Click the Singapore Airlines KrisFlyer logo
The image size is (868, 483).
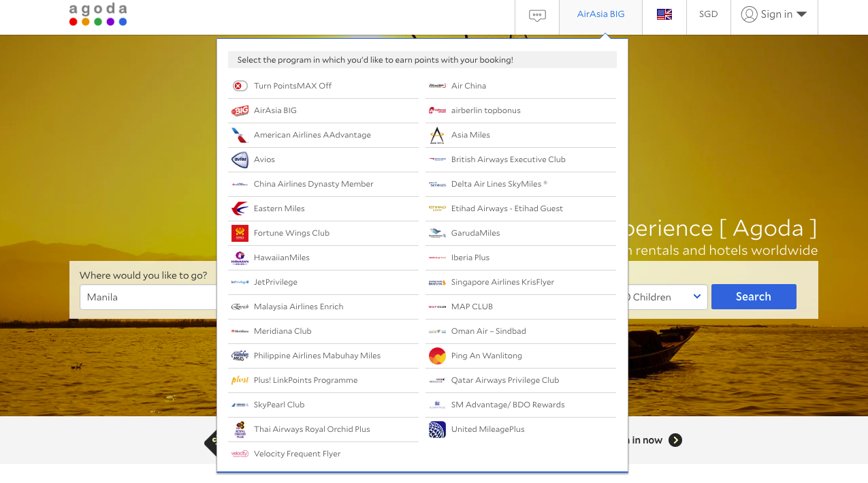pyautogui.click(x=437, y=282)
